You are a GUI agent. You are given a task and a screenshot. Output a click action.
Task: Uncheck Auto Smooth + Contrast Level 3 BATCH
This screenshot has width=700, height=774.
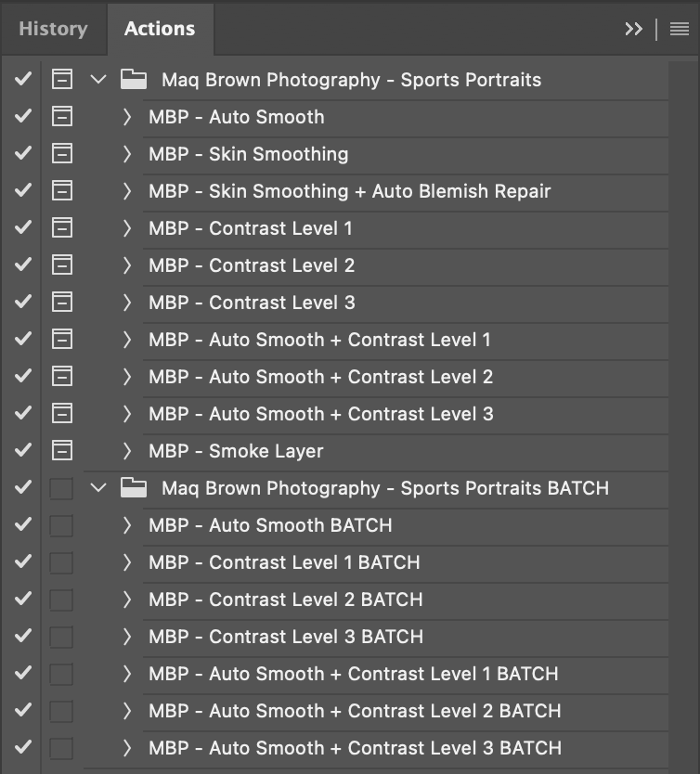coord(22,747)
